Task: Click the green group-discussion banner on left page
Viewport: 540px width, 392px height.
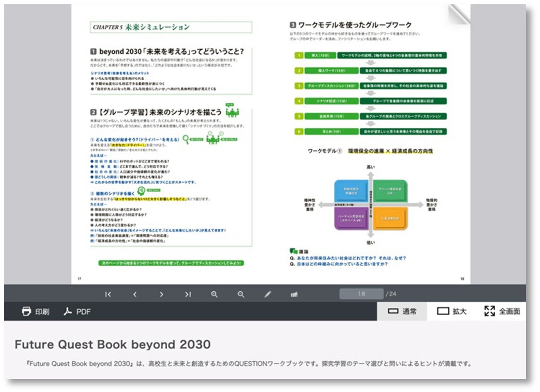Action: coord(171,263)
